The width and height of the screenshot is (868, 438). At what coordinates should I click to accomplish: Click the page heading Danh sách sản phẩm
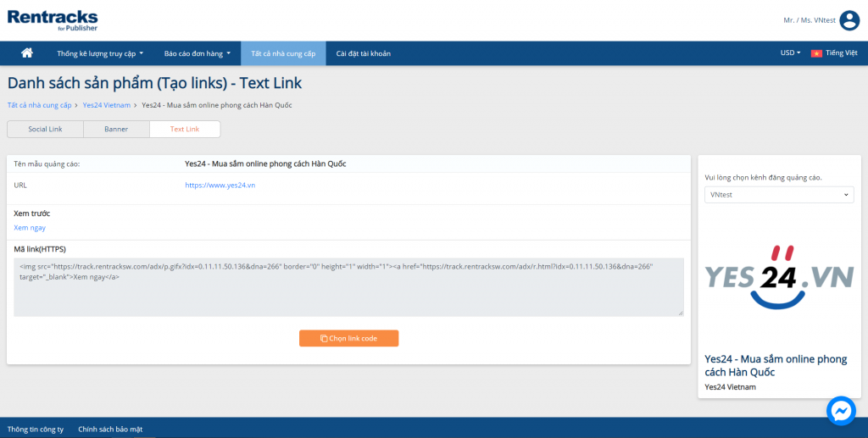pyautogui.click(x=154, y=83)
